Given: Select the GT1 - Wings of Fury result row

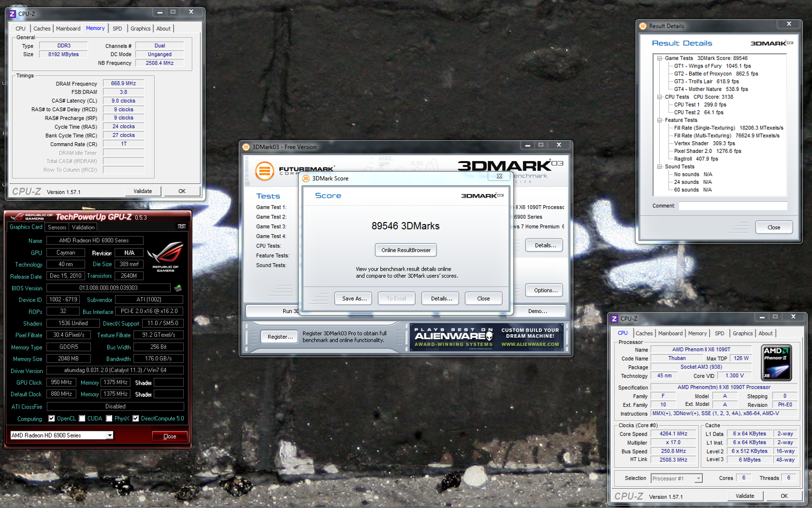Looking at the screenshot, I should 713,66.
